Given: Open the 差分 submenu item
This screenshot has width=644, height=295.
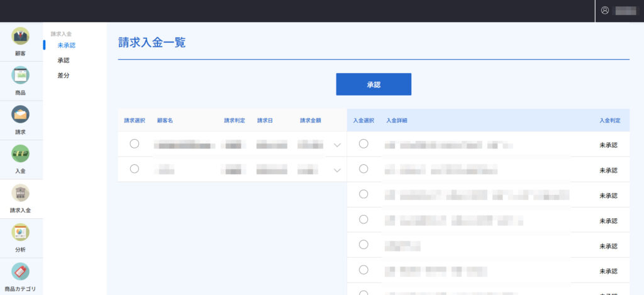Looking at the screenshot, I should click(x=63, y=75).
